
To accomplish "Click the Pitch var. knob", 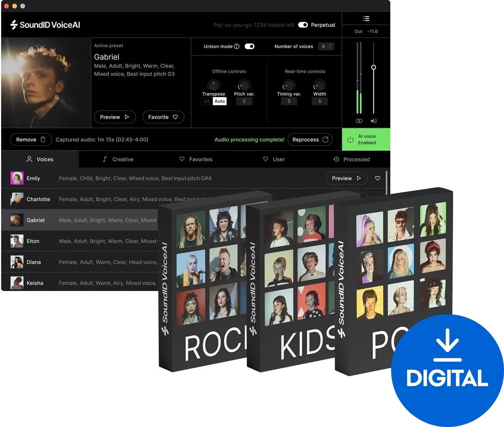I will (x=244, y=85).
